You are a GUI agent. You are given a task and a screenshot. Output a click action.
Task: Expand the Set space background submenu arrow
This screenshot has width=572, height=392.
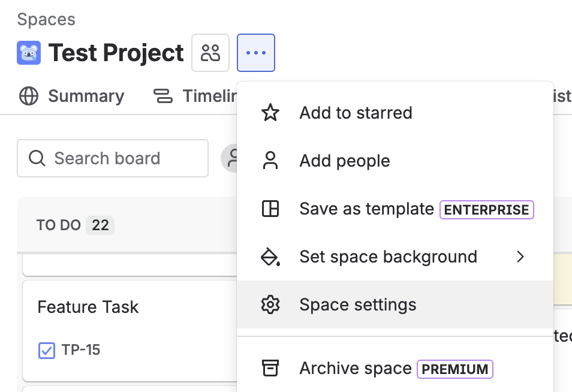tap(520, 257)
